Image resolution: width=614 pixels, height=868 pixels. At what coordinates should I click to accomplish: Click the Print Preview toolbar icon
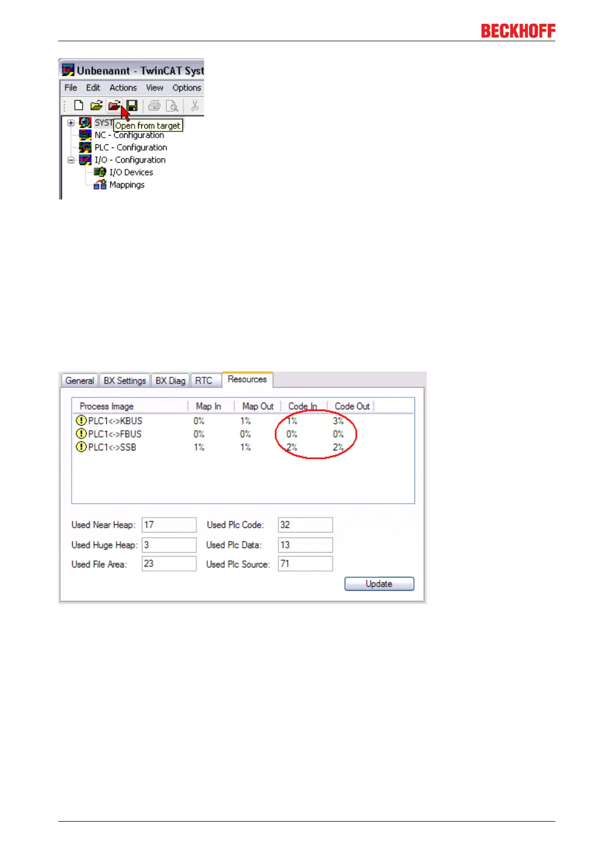point(172,106)
